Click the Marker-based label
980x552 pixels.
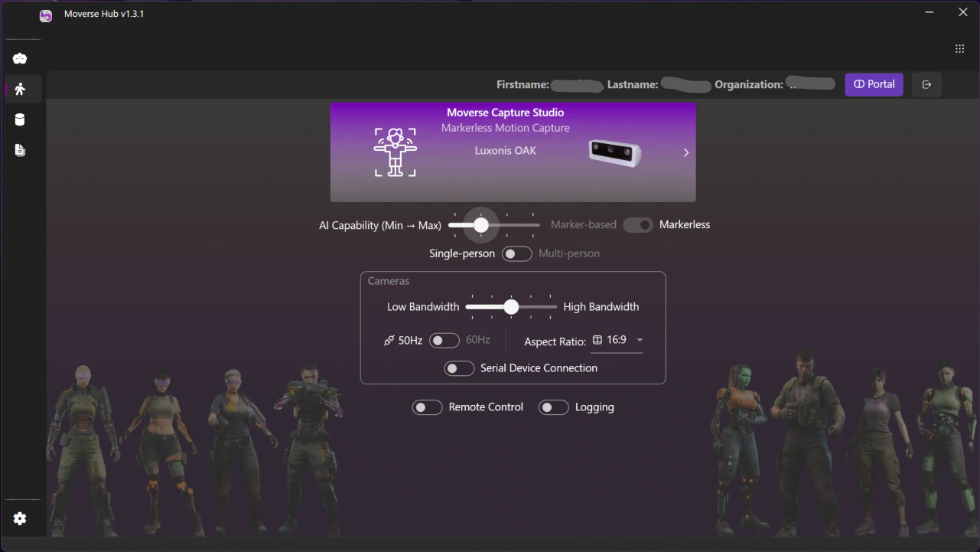pyautogui.click(x=584, y=225)
